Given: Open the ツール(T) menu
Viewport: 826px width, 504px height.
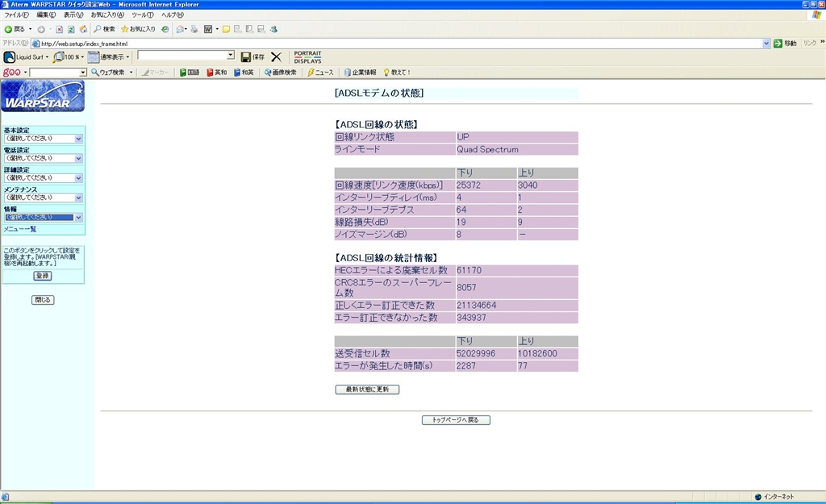Looking at the screenshot, I should coord(142,15).
